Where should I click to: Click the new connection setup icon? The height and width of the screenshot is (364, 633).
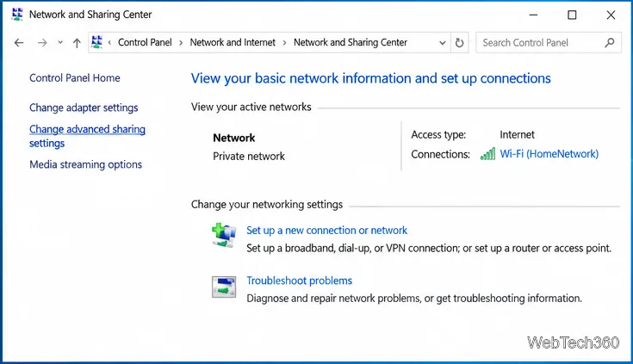[x=224, y=235]
